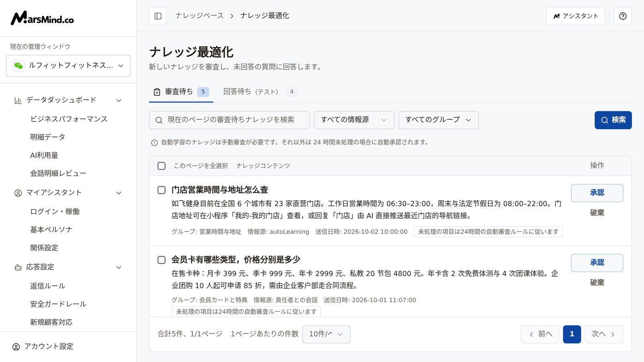Open 返信ルール in the sidebar
Screen dimensions: 644x362
[48, 286]
